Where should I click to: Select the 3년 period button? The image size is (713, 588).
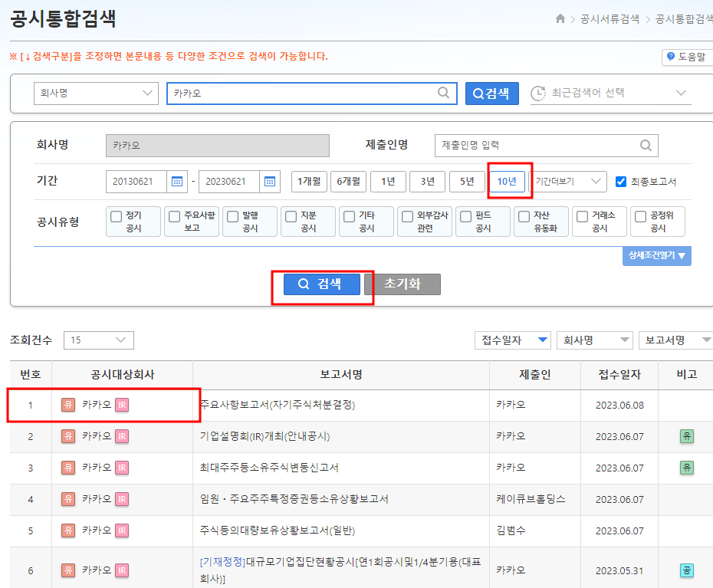point(428,182)
